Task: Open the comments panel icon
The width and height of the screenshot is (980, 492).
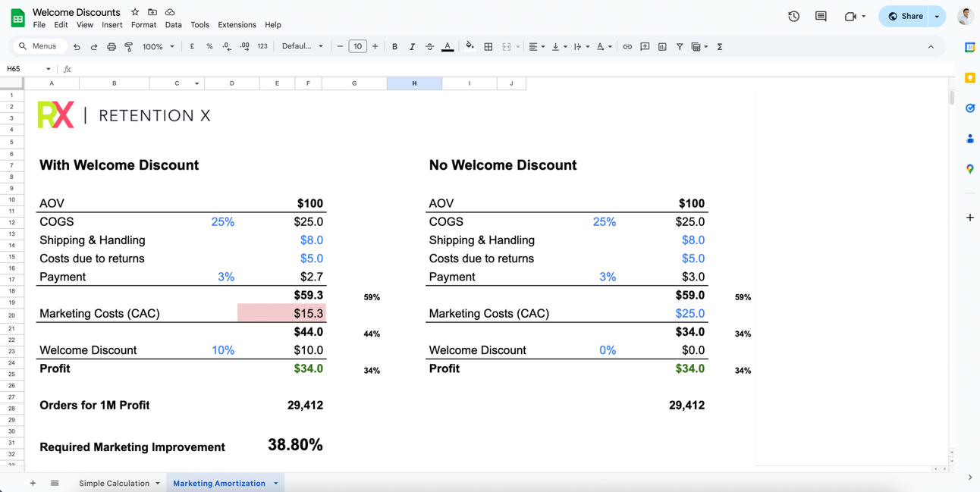Action: pyautogui.click(x=821, y=16)
